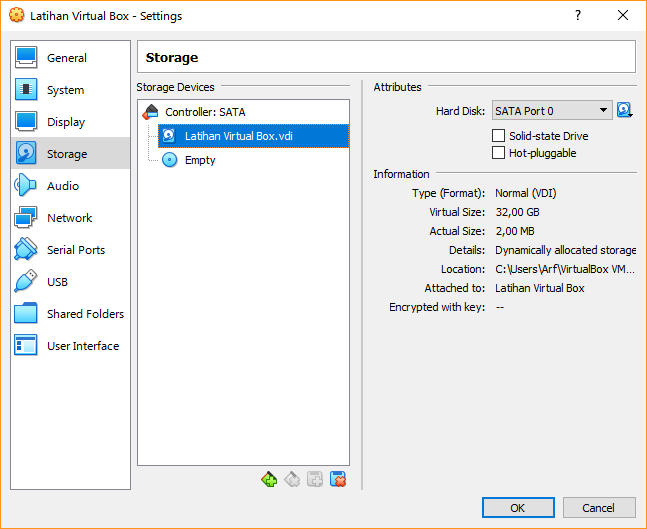Image resolution: width=647 pixels, height=529 pixels.
Task: Click the remove storage attachment icon
Action: [338, 480]
